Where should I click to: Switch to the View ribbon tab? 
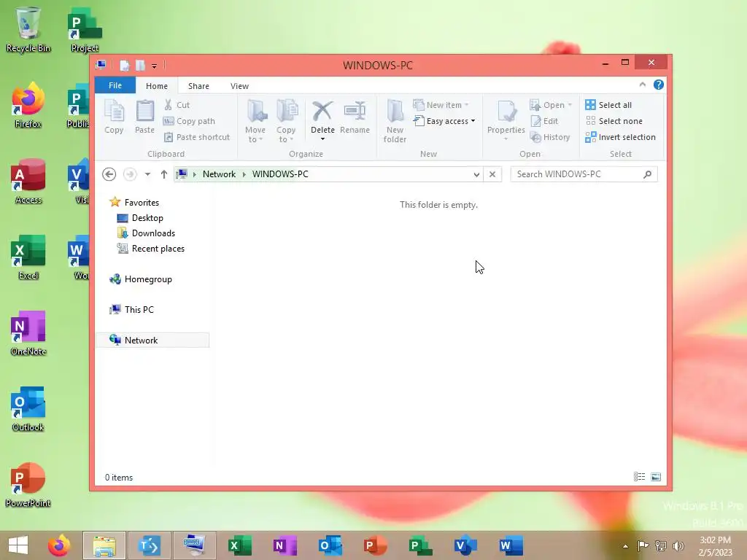(239, 86)
